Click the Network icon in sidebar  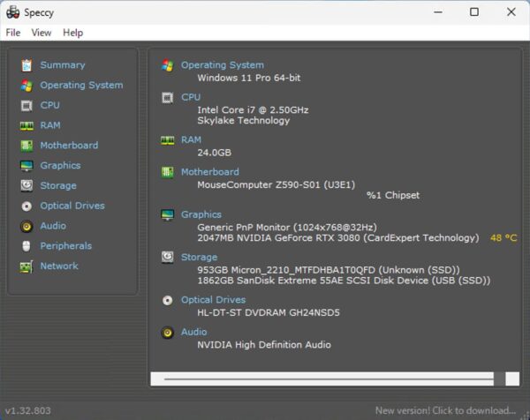point(26,266)
